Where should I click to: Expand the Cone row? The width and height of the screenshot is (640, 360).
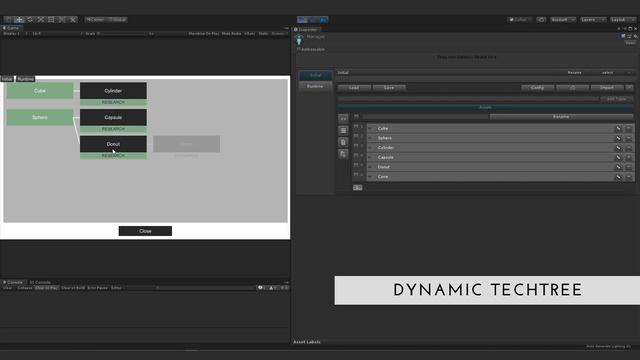pyautogui.click(x=370, y=177)
